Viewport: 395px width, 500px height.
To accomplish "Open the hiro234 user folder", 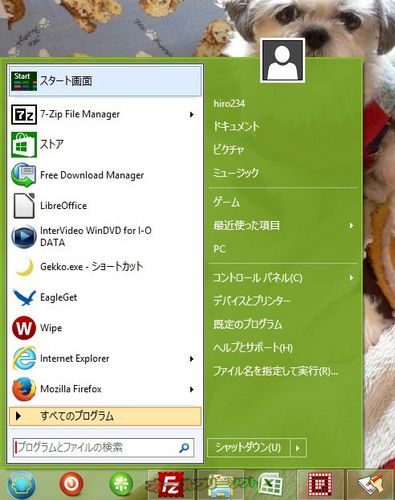I will tap(229, 104).
